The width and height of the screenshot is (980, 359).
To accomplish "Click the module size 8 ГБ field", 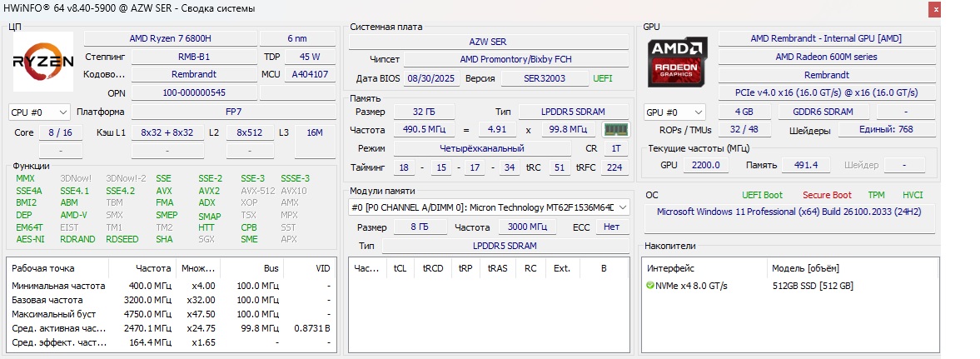I will (x=420, y=227).
